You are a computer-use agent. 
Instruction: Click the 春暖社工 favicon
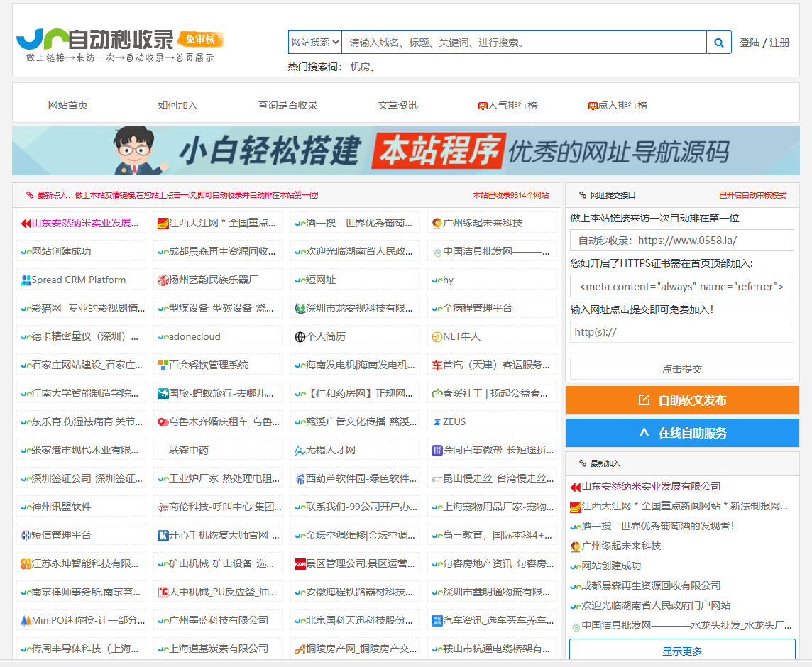pyautogui.click(x=437, y=394)
